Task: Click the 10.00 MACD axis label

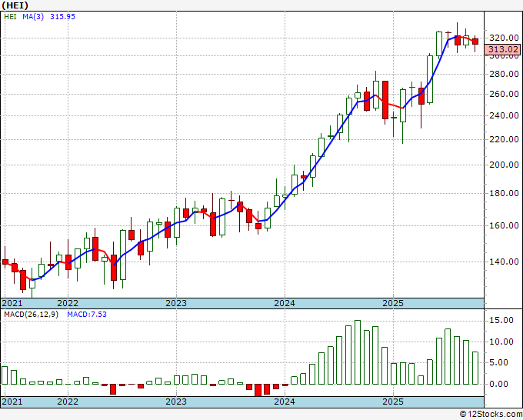Action: click(501, 342)
